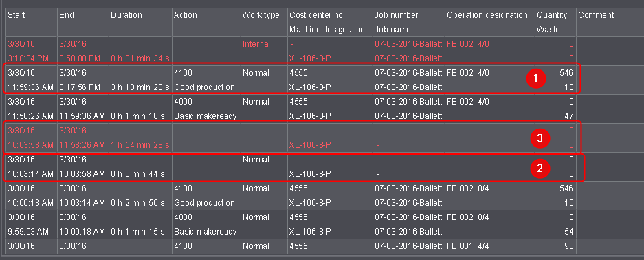This screenshot has width=644, height=260.
Task: Select action code 4000 in the 0 h 1 min 15 s row
Action: [x=183, y=217]
